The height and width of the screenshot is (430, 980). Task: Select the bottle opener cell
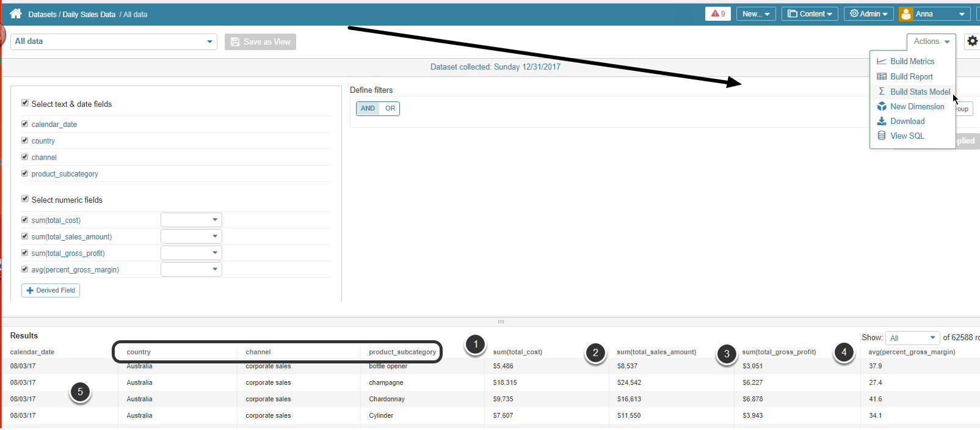click(x=388, y=366)
